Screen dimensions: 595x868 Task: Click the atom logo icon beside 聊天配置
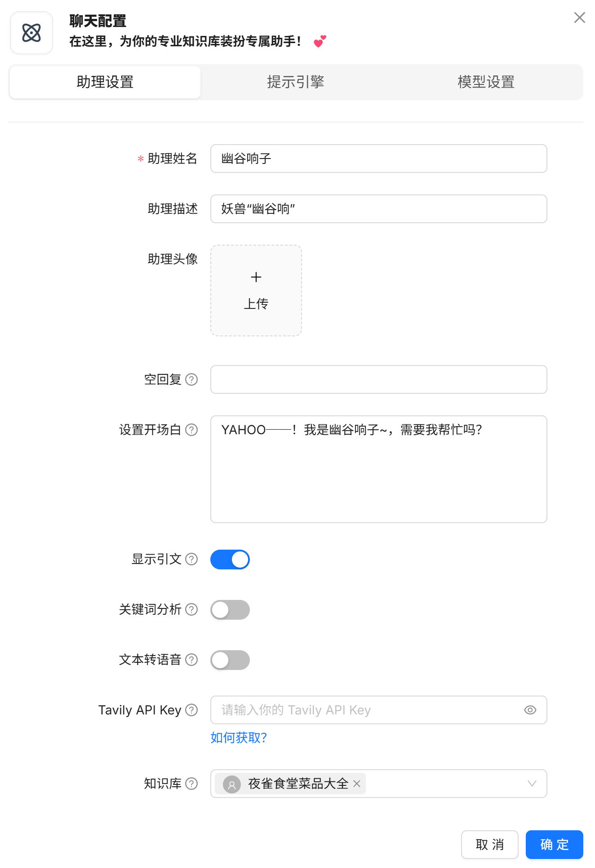click(x=31, y=33)
